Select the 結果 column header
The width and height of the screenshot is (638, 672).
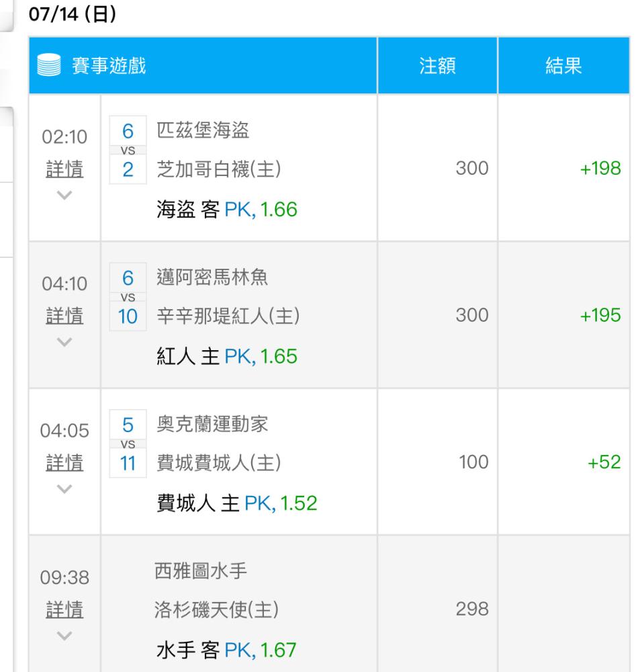coord(563,66)
